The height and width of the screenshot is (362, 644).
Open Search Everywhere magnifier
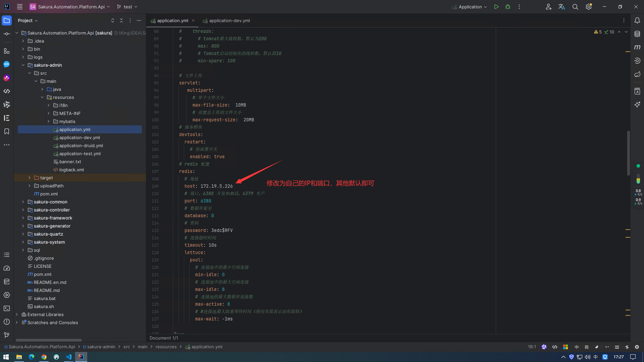point(575,7)
